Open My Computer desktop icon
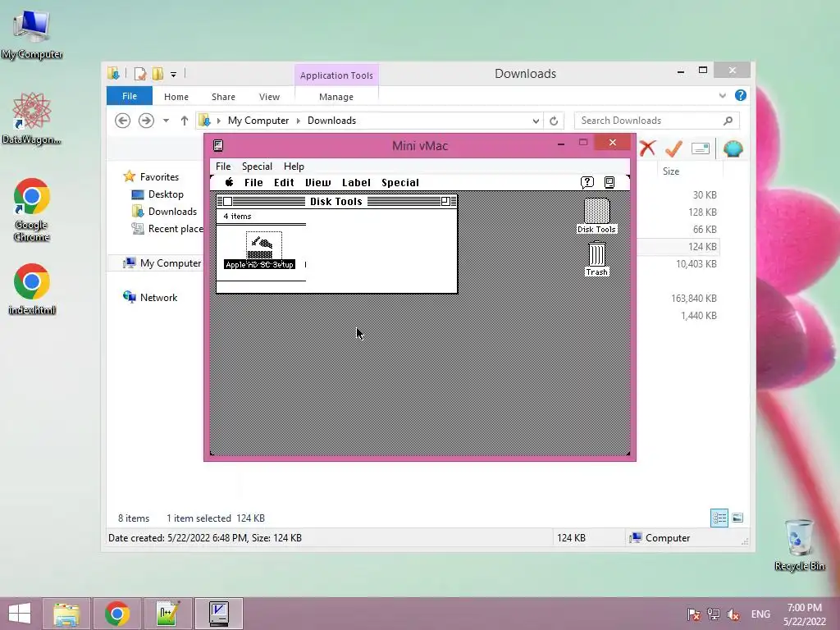This screenshot has width=840, height=630. coord(32,33)
